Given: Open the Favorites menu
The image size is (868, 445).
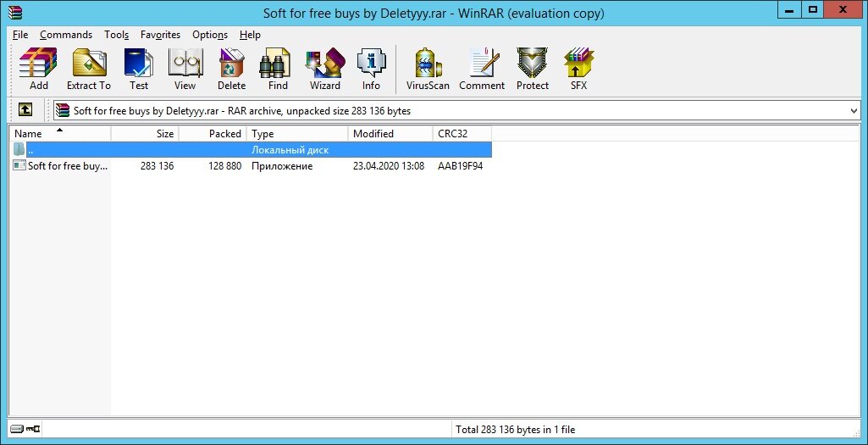Looking at the screenshot, I should tap(160, 35).
